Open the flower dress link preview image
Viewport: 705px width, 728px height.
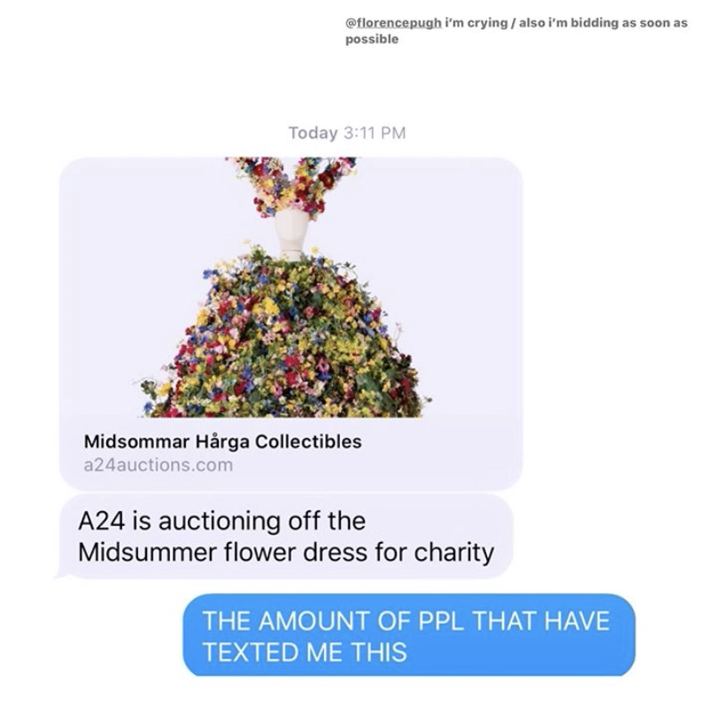291,288
